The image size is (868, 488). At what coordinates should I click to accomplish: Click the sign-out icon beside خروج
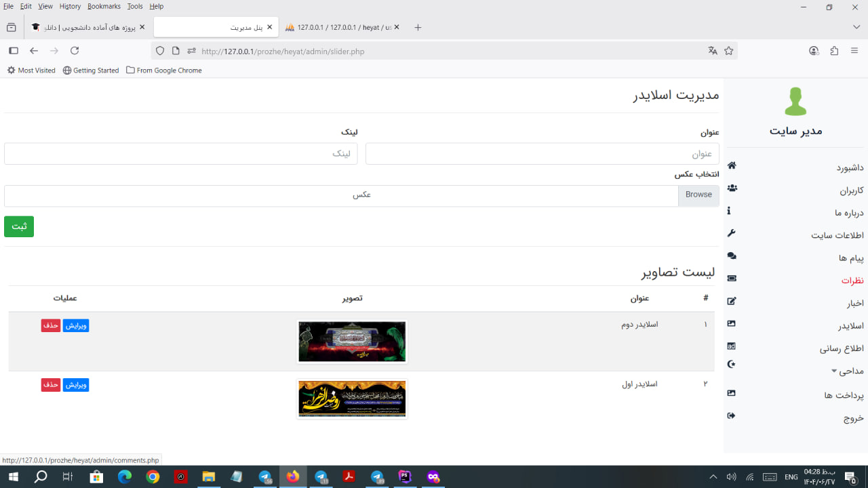pyautogui.click(x=731, y=416)
